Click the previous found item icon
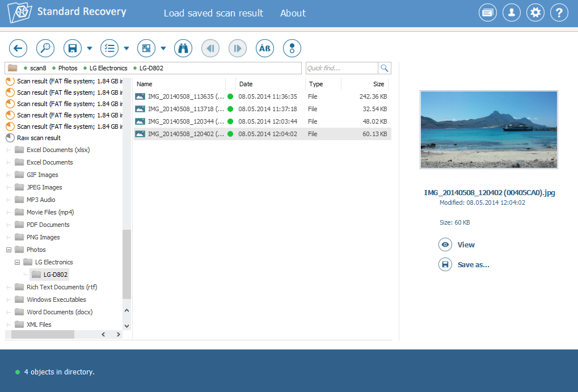The image size is (578, 392). point(210,48)
